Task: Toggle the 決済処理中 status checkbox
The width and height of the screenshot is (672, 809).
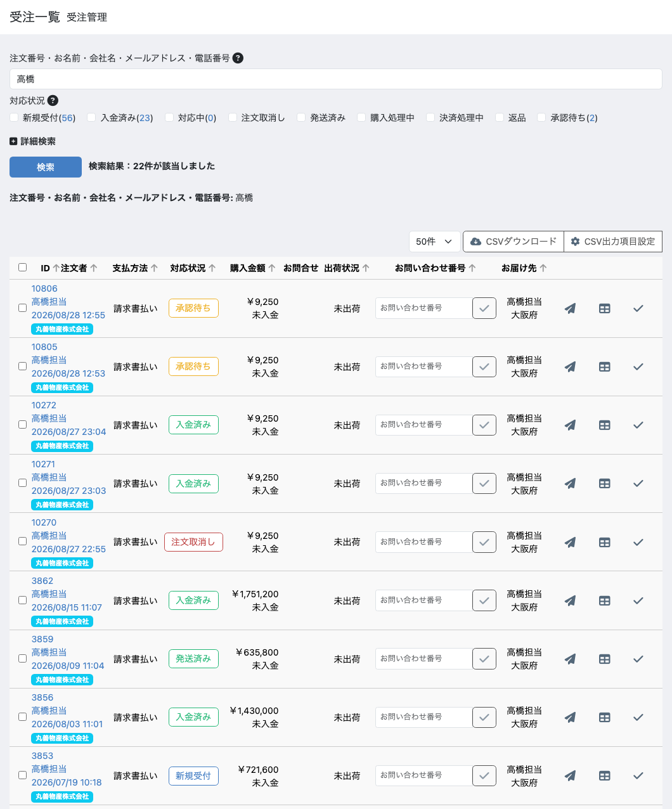Action: tap(430, 117)
